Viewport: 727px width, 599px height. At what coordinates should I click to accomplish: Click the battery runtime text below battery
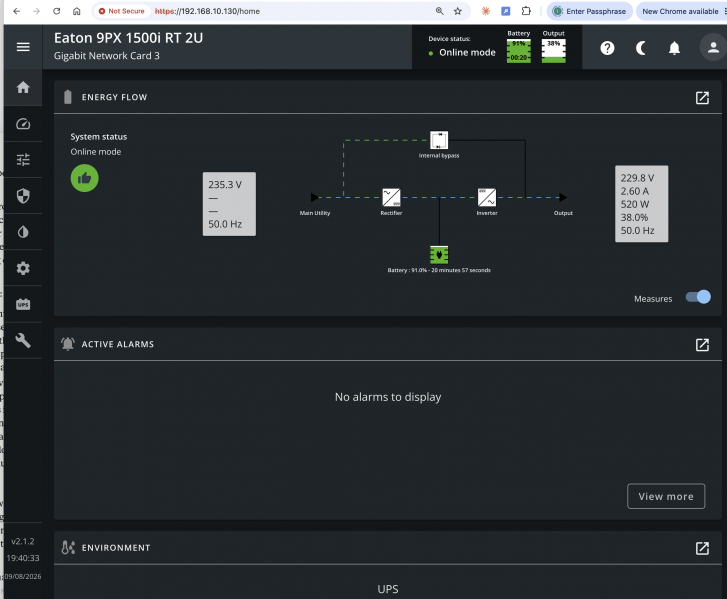(x=439, y=270)
